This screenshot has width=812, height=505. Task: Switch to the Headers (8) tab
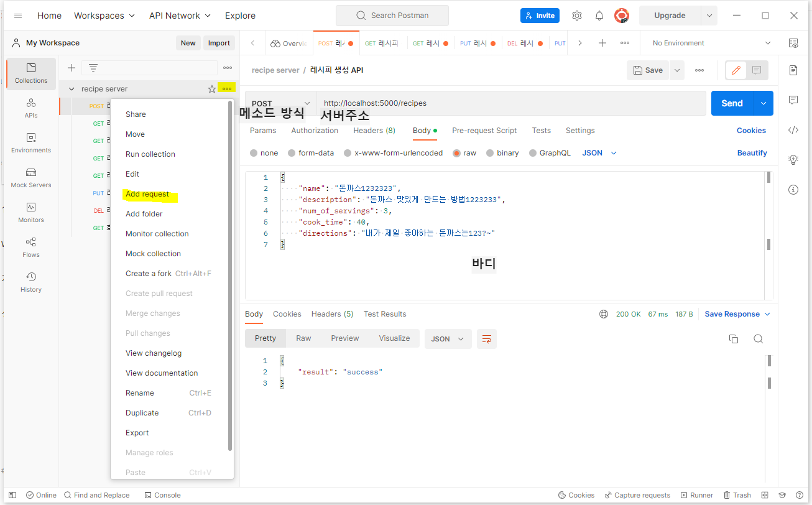pos(374,131)
